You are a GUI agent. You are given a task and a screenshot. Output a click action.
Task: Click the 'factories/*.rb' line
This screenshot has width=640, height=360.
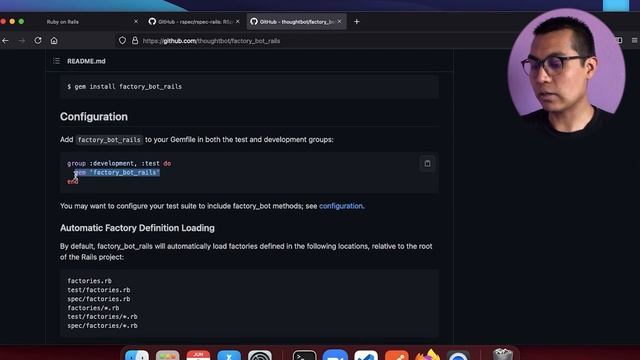click(93, 308)
